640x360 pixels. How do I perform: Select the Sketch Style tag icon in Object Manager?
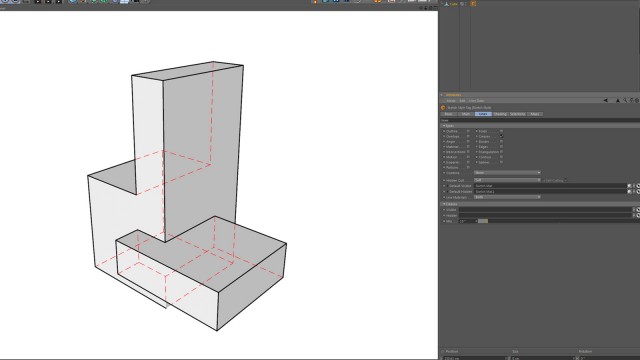tap(473, 4)
